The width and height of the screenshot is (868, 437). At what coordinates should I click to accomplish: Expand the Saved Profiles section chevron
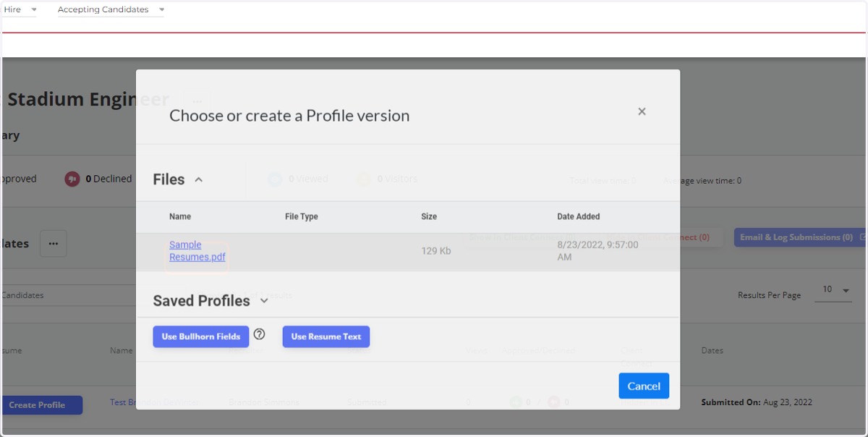[x=264, y=300]
